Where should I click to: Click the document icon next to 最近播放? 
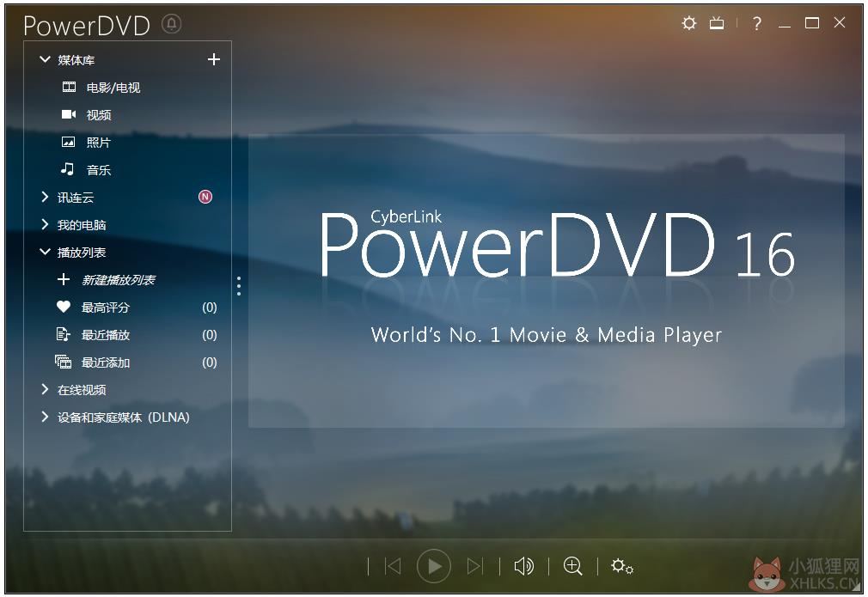pos(64,334)
